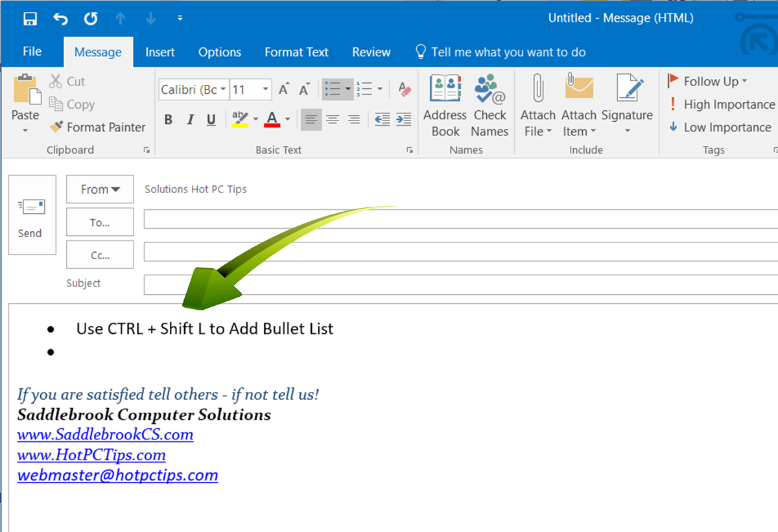778x532 pixels.
Task: Open the Address Book
Action: [445, 105]
